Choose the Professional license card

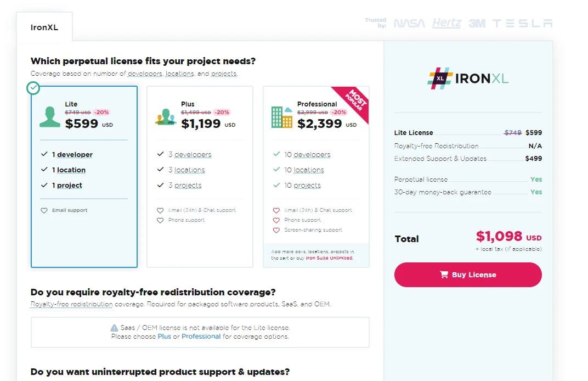click(x=316, y=176)
